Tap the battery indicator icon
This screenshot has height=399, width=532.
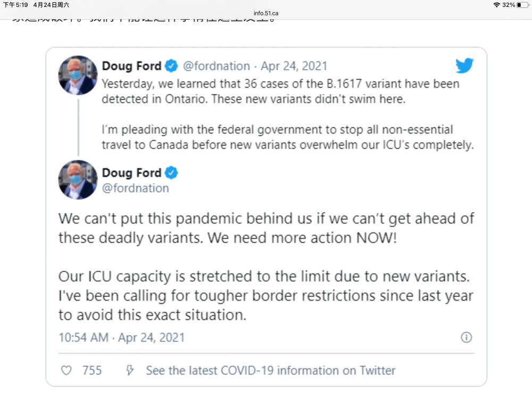[x=522, y=5]
